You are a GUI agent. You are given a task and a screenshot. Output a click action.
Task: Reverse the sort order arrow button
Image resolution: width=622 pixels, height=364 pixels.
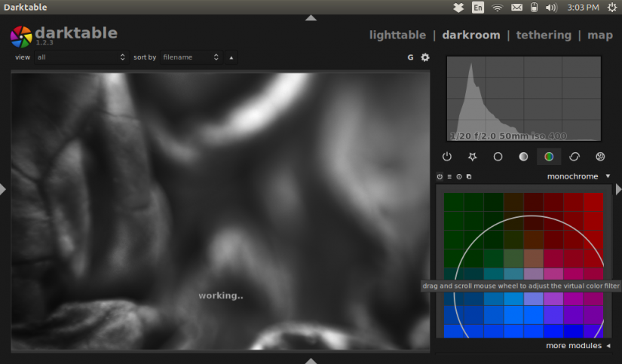(231, 57)
